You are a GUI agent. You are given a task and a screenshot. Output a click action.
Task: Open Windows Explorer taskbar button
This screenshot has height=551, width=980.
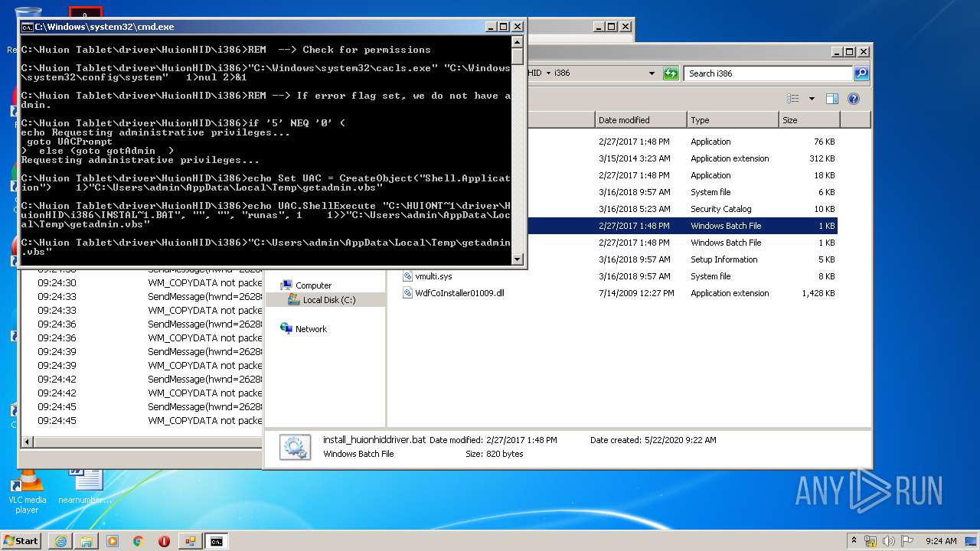(x=87, y=541)
